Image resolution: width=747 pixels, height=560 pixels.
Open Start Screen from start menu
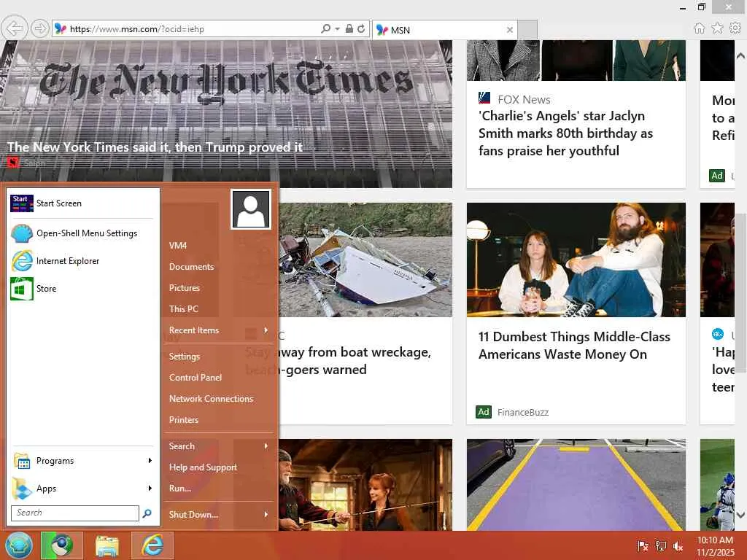[x=82, y=203]
